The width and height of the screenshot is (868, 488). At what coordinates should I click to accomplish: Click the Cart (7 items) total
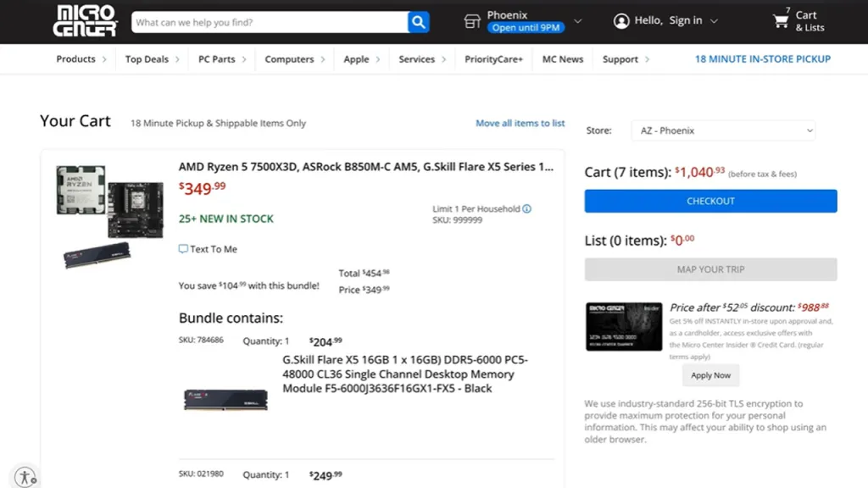[x=654, y=172]
